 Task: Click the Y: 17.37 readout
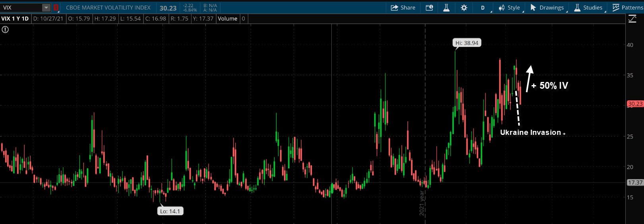click(x=203, y=19)
